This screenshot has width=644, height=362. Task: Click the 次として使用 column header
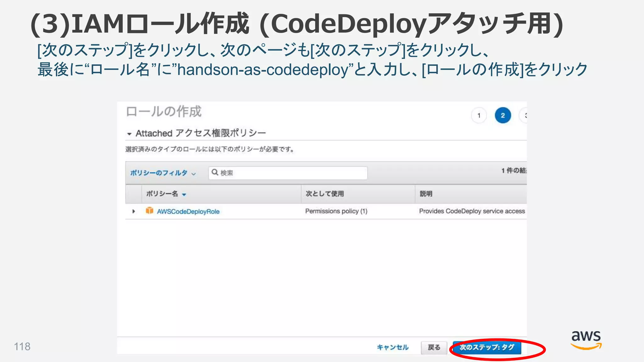point(325,194)
